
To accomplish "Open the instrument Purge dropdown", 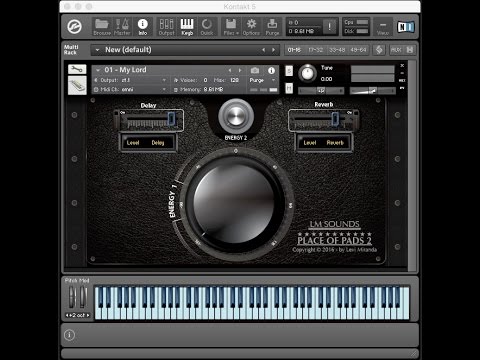I will 262,80.
